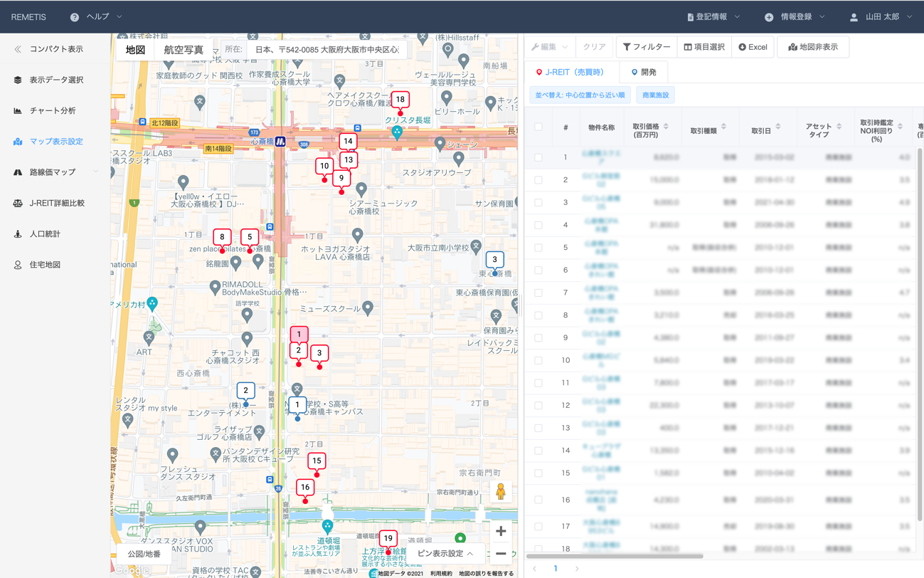924x578 pixels.
Task: Select マップ表示設定 in sidebar
Action: tap(48, 142)
